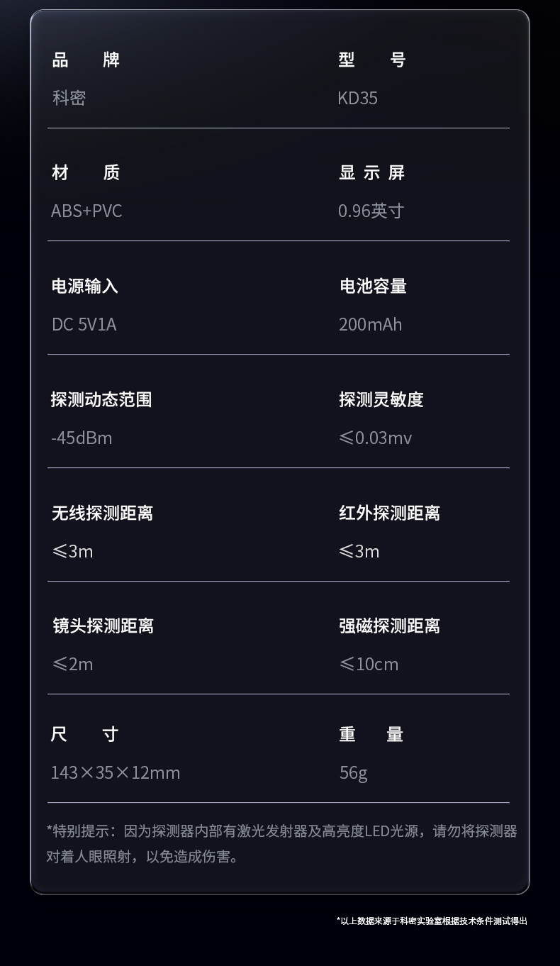Click the -45dBm dynamic range value
Viewport: 560px width, 966px height.
click(x=82, y=438)
